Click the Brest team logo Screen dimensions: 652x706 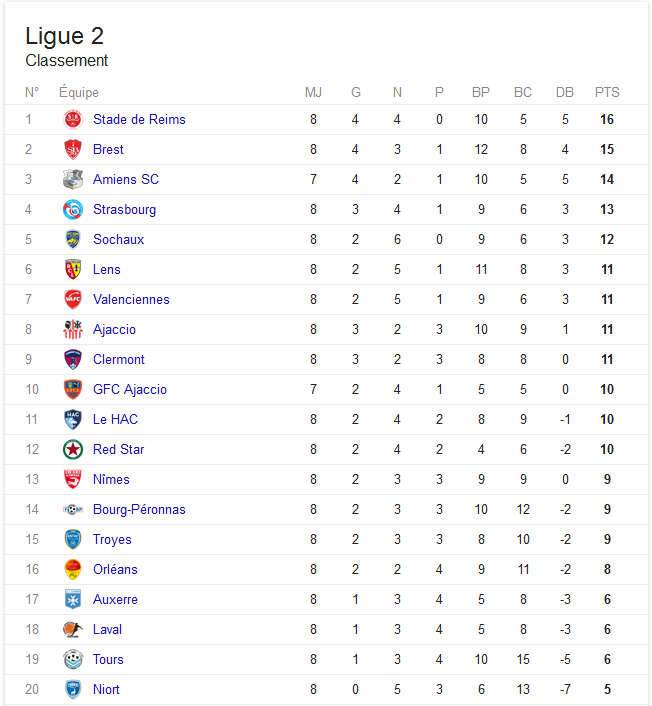72,149
